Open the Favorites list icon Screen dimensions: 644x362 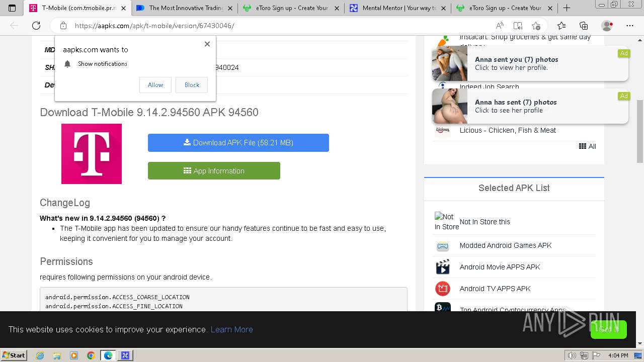561,26
